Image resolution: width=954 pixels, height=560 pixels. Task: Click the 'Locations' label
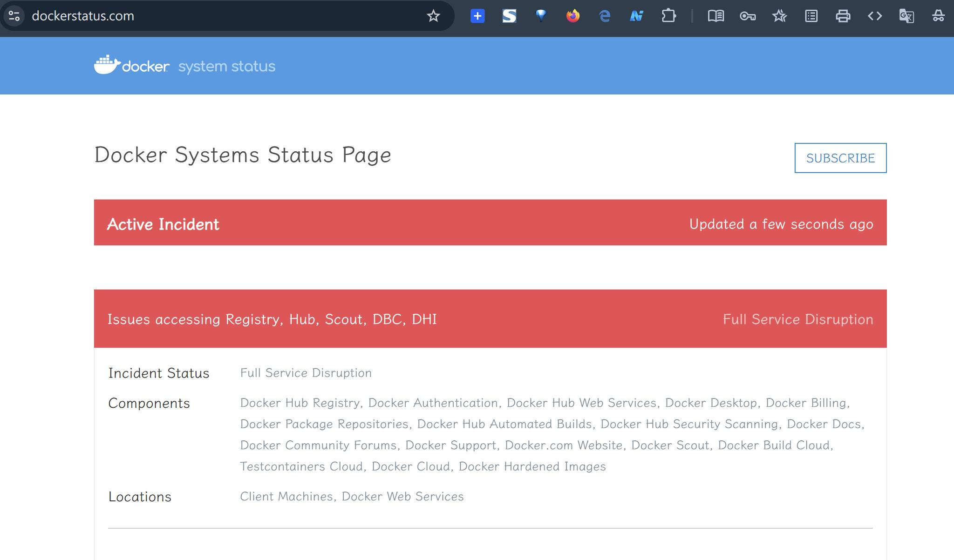click(140, 497)
